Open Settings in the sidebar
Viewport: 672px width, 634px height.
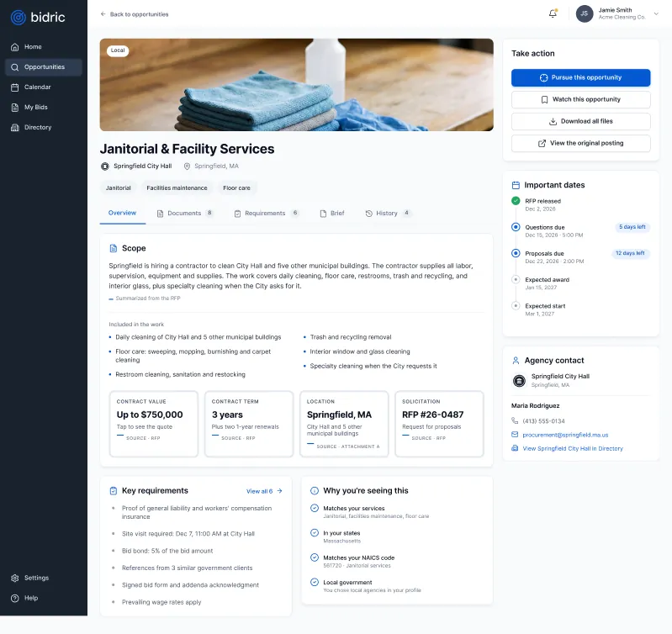[43, 578]
